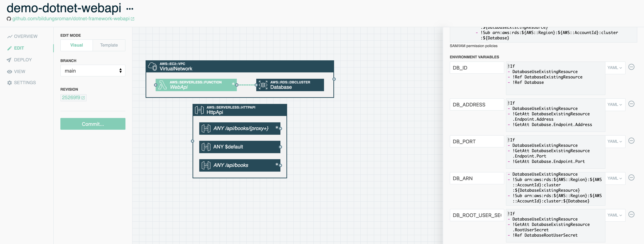
Task: Remove the DB_ID environment variable
Action: [631, 67]
